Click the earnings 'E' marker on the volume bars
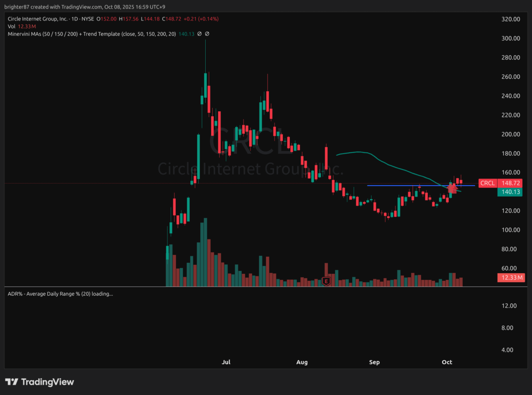This screenshot has width=532, height=395. coord(327,281)
